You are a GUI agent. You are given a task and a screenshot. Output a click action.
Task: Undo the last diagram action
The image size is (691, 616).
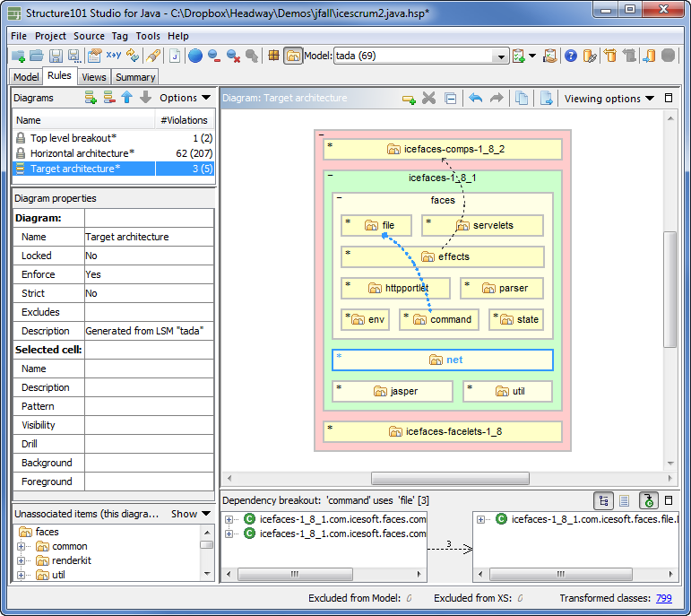[x=475, y=98]
